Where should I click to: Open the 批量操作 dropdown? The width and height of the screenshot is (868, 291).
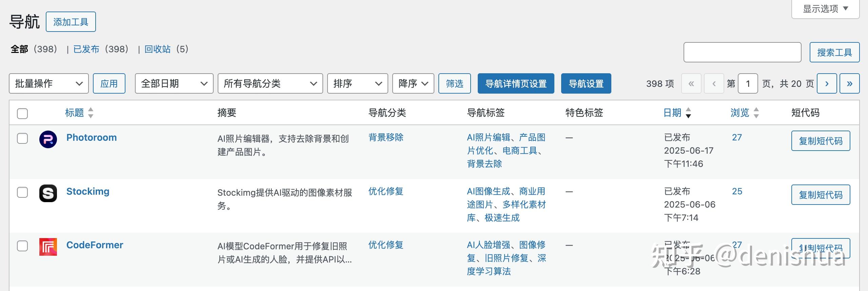click(x=49, y=83)
